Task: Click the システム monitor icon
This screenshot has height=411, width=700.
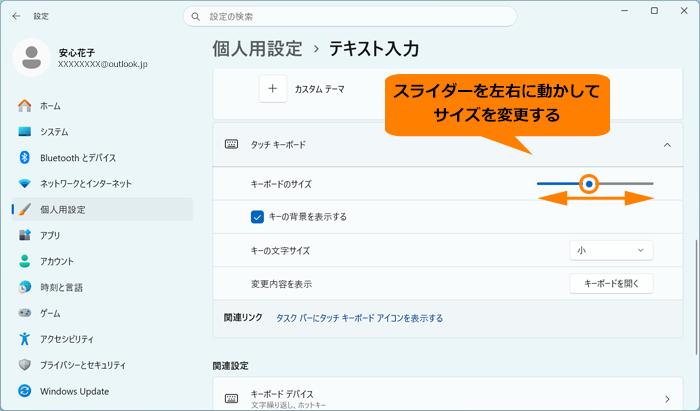Action: pyautogui.click(x=25, y=132)
